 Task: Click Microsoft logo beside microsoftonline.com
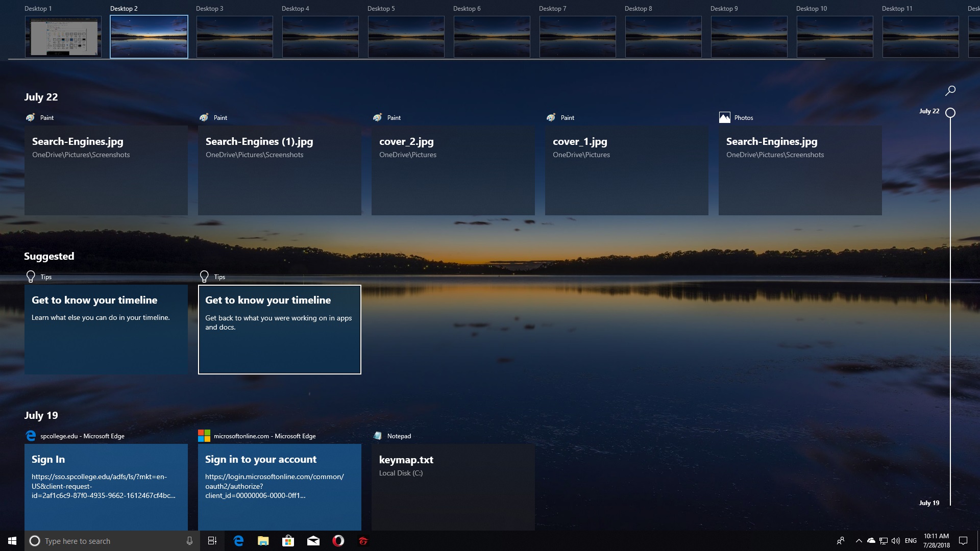click(x=204, y=436)
